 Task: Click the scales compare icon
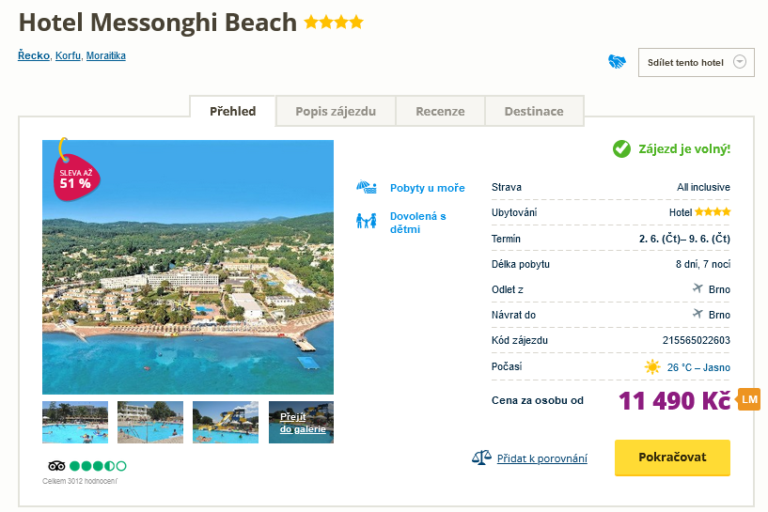click(481, 458)
